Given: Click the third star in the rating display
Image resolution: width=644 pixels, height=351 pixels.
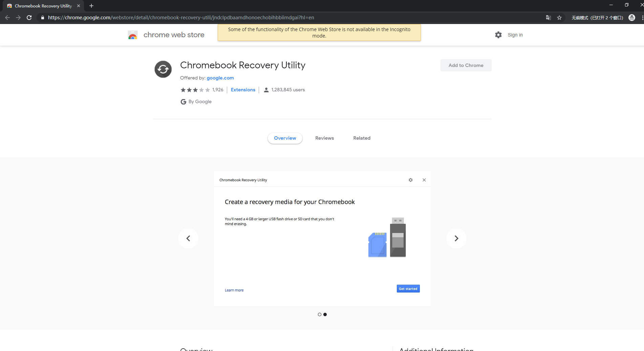Looking at the screenshot, I should (x=195, y=90).
